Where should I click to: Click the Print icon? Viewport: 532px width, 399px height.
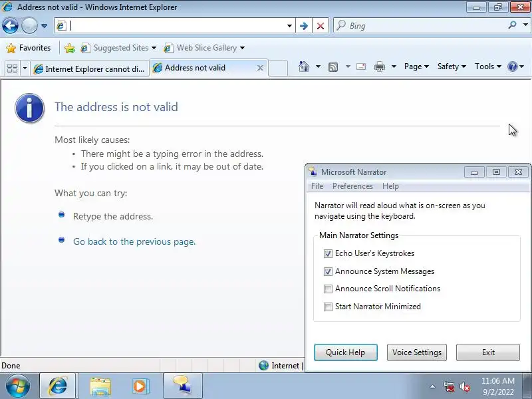click(x=379, y=66)
